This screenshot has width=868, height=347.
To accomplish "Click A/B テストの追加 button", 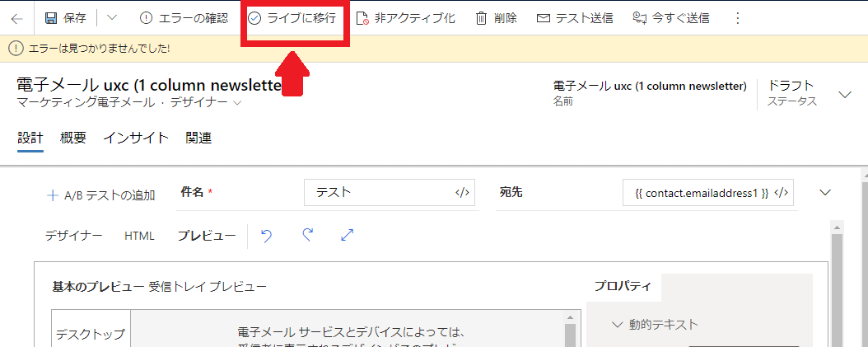I will point(100,195).
